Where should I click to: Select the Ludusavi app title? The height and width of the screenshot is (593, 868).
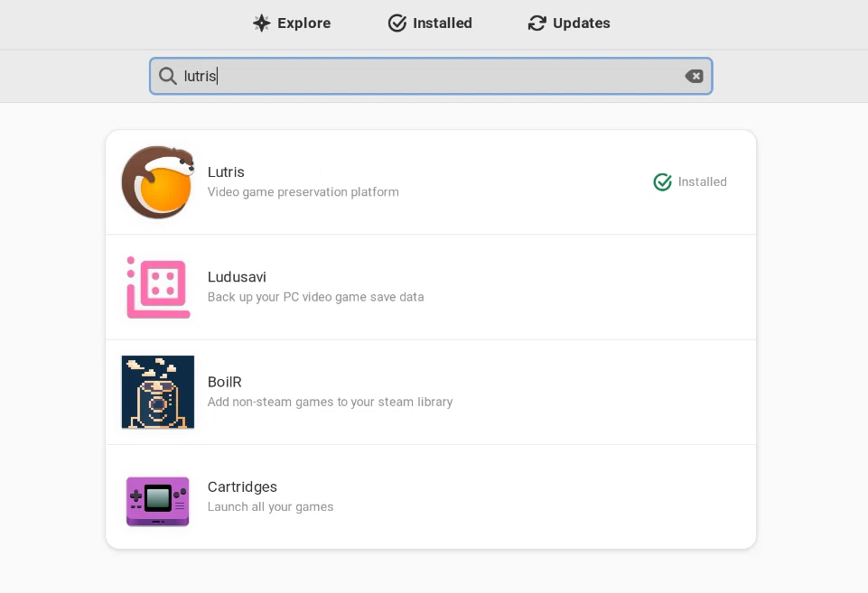coord(237,277)
